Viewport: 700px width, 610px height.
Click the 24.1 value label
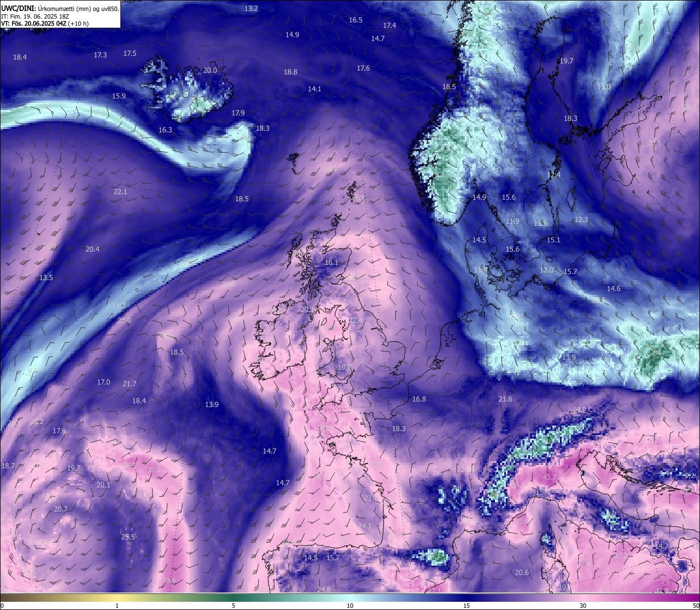364,526
